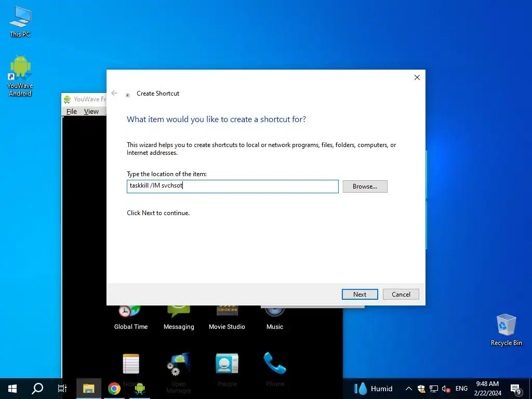Screen dimensions: 532x399
Task: Open This PC desktop icon
Action: coord(20,21)
